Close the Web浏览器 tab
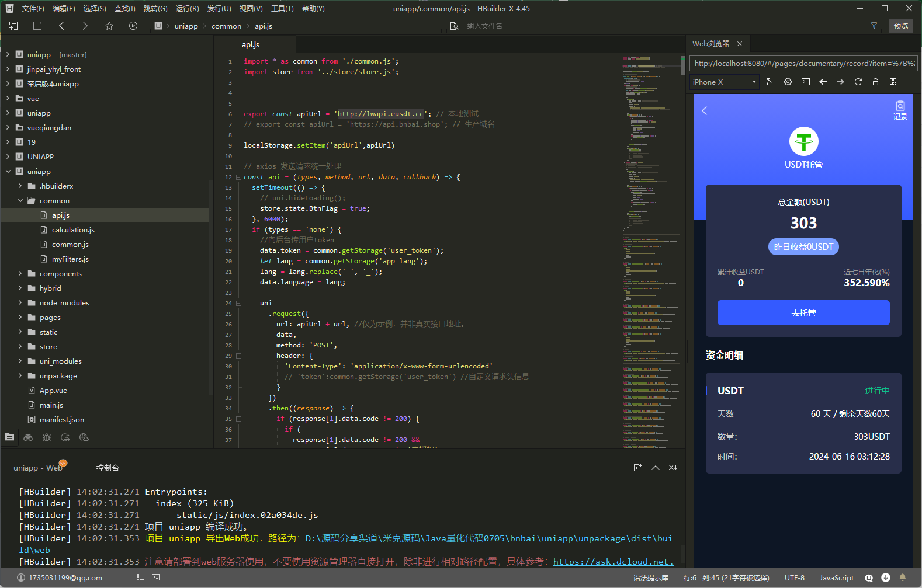 point(740,44)
